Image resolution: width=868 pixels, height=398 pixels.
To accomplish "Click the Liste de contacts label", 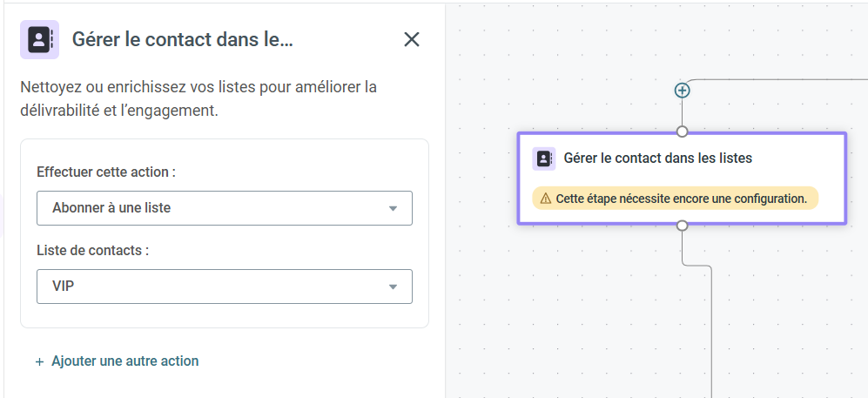I will click(93, 250).
